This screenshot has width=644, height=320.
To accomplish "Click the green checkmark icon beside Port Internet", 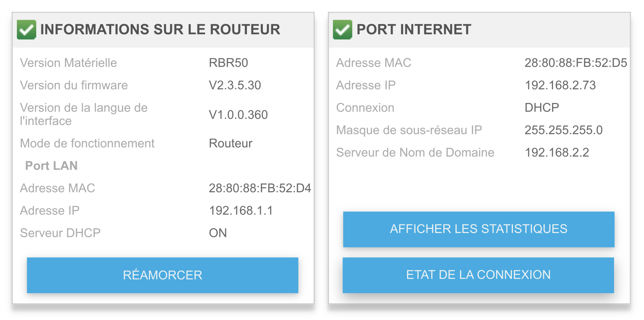I will click(343, 29).
